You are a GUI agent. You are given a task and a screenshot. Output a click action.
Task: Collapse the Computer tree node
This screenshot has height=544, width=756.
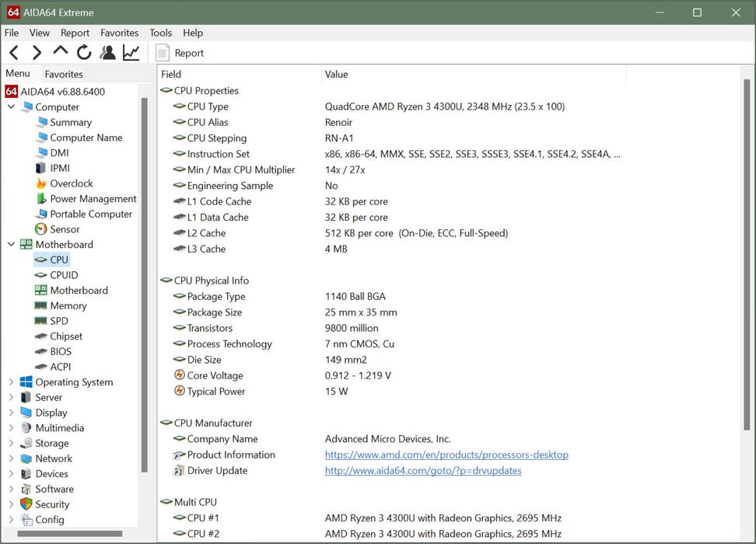click(x=11, y=107)
